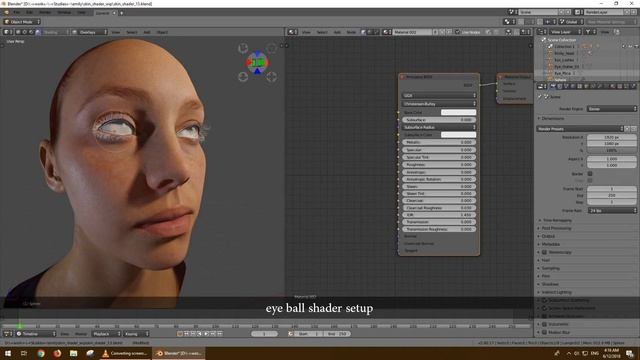Viewport: 640px width, 360px height.
Task: Open the Render Presets dropdown
Action: point(580,129)
